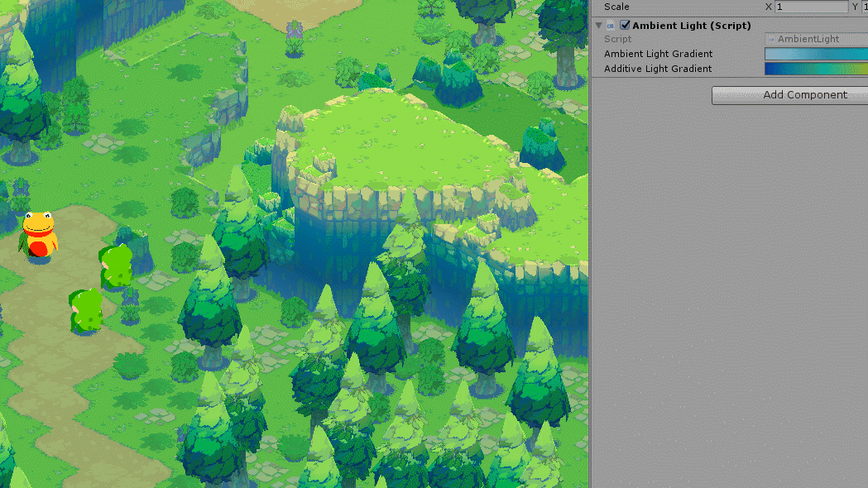This screenshot has height=488, width=868.
Task: Select the purple flower plant near the top
Action: point(294,38)
